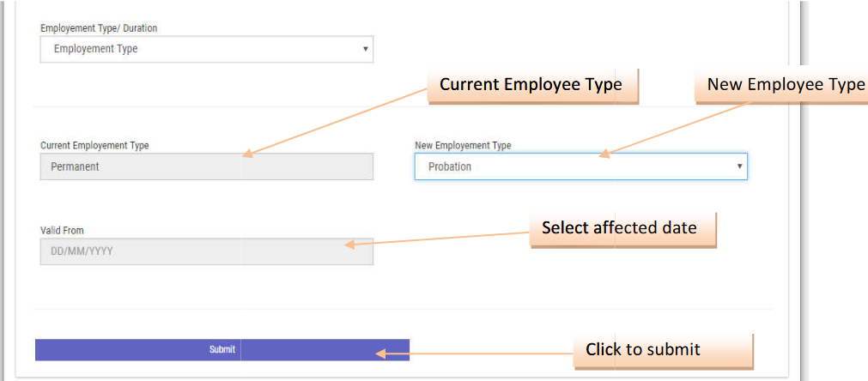Click the 'Current Employee Type' callout

pos(531,85)
